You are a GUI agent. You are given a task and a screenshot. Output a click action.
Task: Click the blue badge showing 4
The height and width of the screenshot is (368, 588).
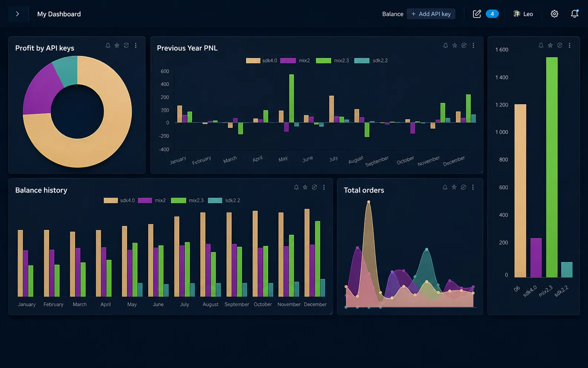492,14
